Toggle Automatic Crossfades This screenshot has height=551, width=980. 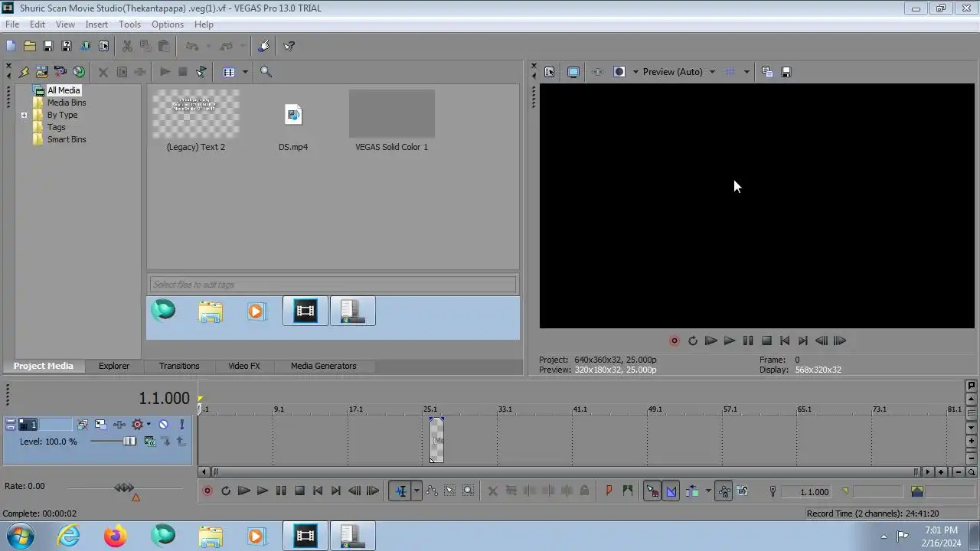point(671,491)
